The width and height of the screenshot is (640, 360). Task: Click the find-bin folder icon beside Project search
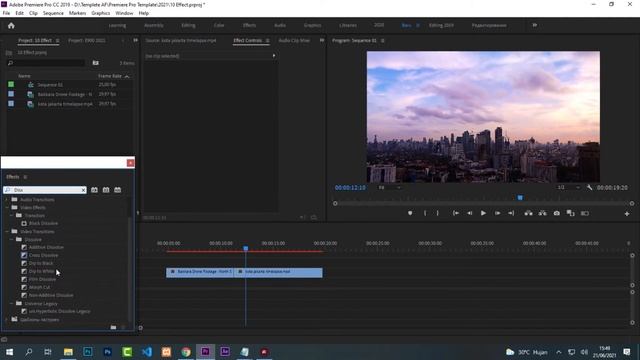click(96, 63)
